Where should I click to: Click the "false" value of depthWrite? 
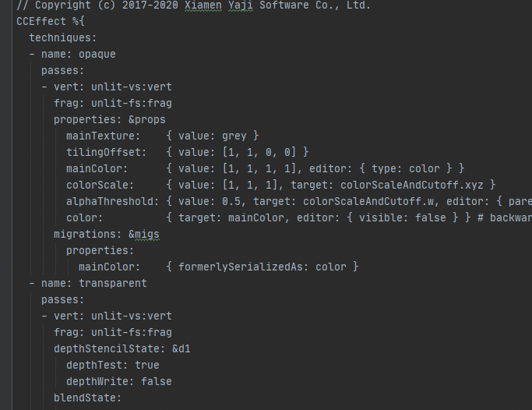[x=156, y=381]
